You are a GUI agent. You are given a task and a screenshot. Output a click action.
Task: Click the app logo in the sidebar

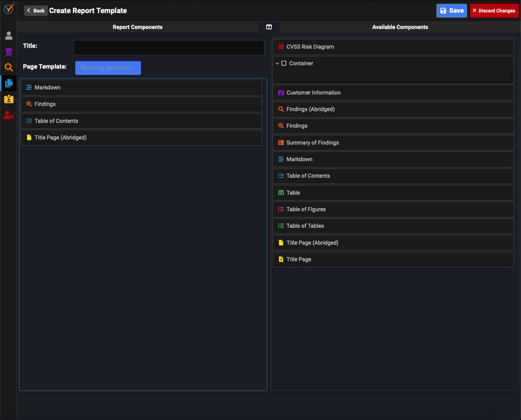(x=9, y=8)
